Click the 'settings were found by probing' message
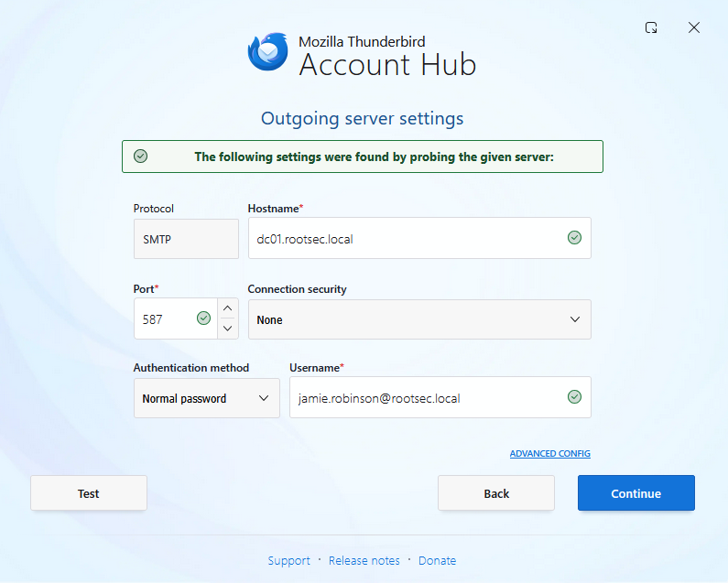 tap(375, 157)
